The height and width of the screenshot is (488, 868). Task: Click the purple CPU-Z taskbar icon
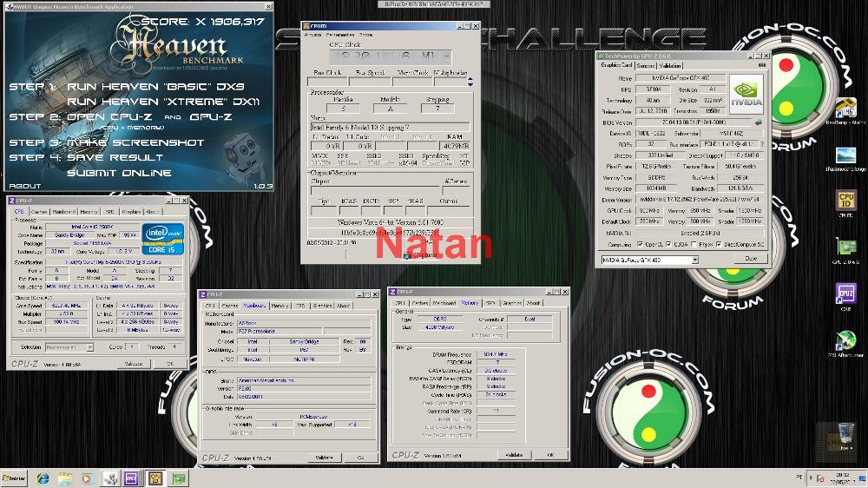tap(132, 478)
